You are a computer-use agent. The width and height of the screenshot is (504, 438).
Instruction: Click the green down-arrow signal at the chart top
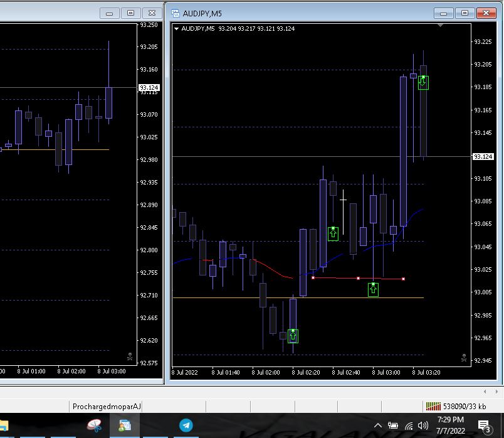coord(424,82)
